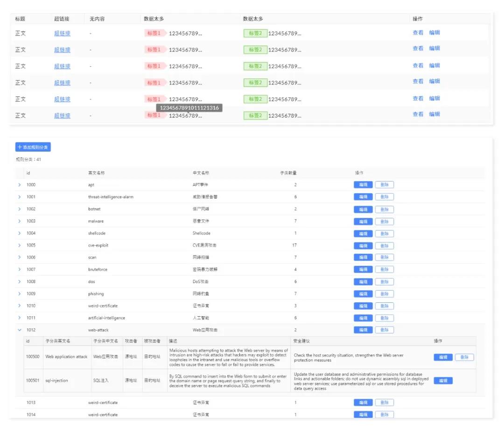Click 编辑 button for 1003 malware
Screen dimensions: 504x430
point(363,221)
